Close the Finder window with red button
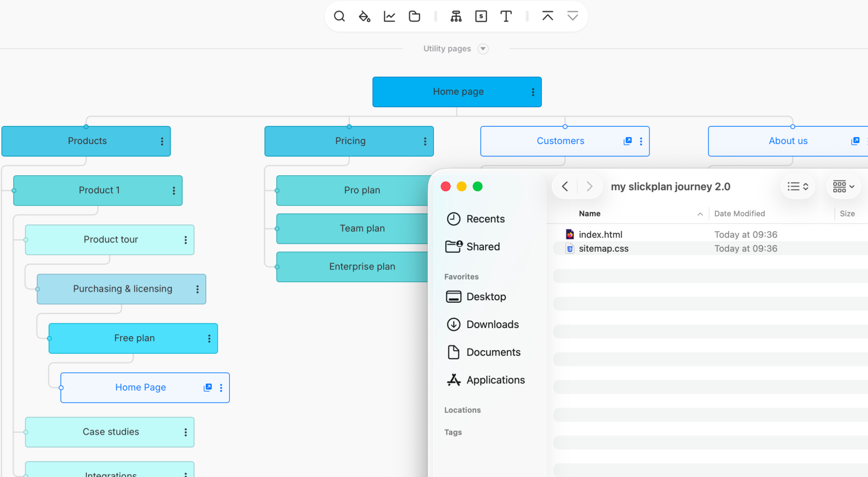 [x=446, y=186]
